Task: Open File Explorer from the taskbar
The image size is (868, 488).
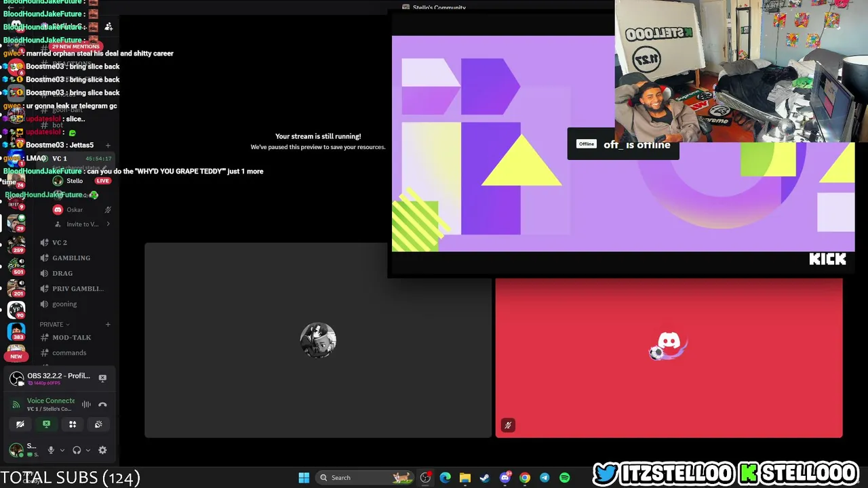Action: click(465, 478)
